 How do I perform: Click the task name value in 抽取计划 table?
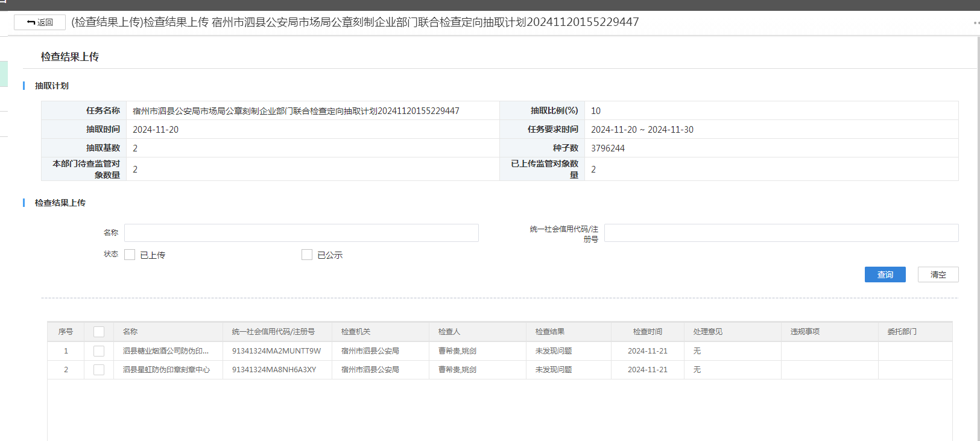tap(296, 111)
